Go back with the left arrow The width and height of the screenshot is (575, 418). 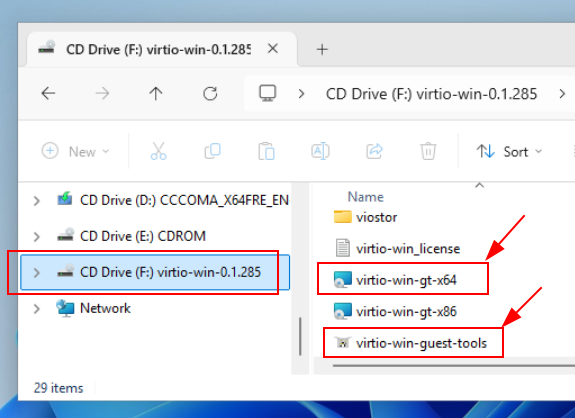coord(48,94)
